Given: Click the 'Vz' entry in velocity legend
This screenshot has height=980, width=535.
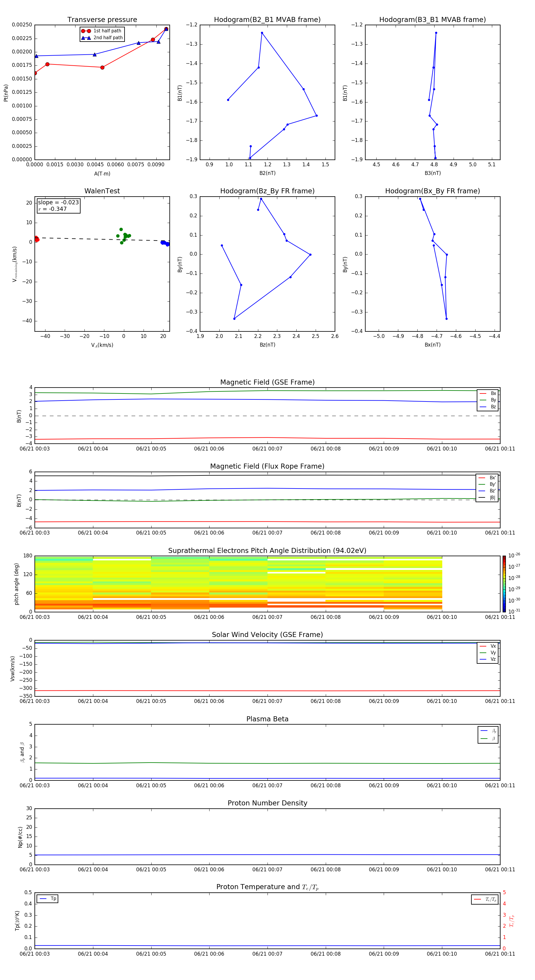Looking at the screenshot, I should tap(488, 659).
